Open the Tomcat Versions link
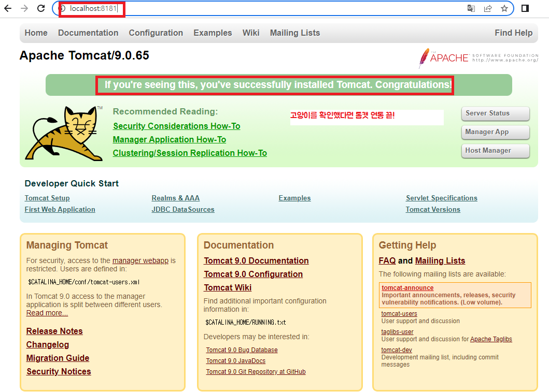This screenshot has width=549, height=392. click(x=433, y=209)
